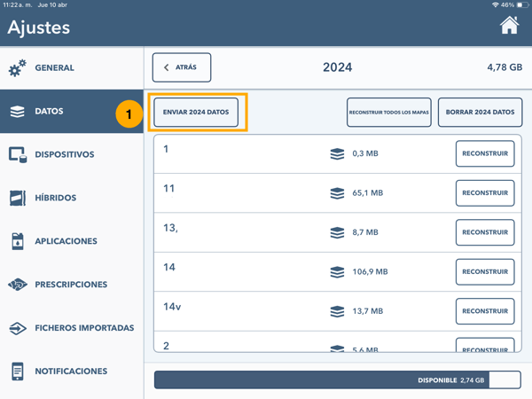Open the Notificaciones phone icon
Screen dimensions: 532x399
18,372
